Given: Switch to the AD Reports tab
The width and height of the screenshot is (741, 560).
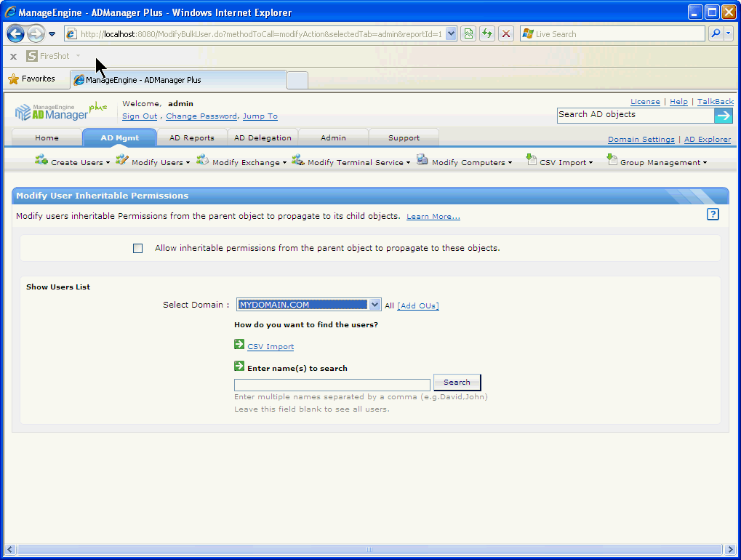Looking at the screenshot, I should pos(192,137).
